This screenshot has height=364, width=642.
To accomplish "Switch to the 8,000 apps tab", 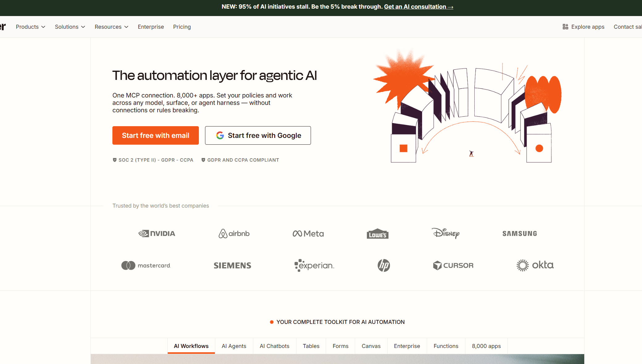I will tap(486, 346).
